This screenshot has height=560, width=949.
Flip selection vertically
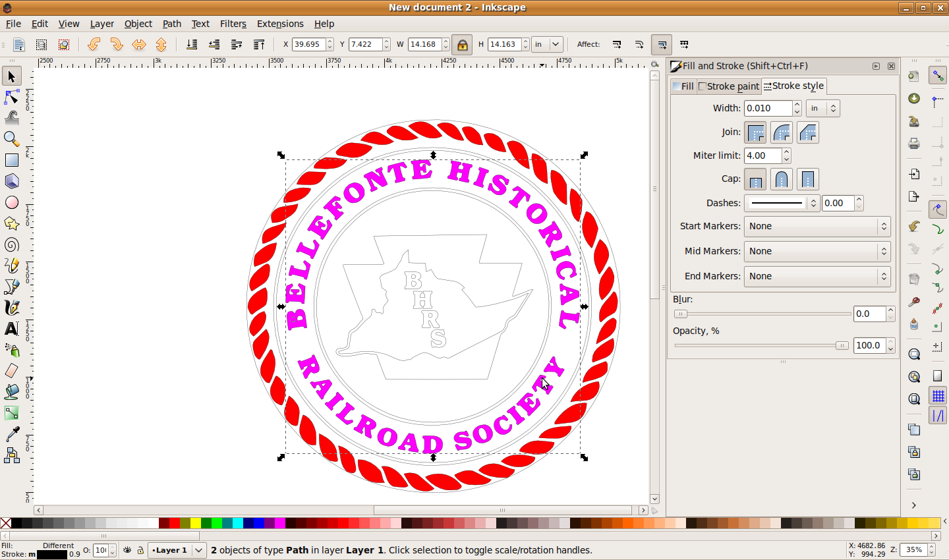(161, 44)
